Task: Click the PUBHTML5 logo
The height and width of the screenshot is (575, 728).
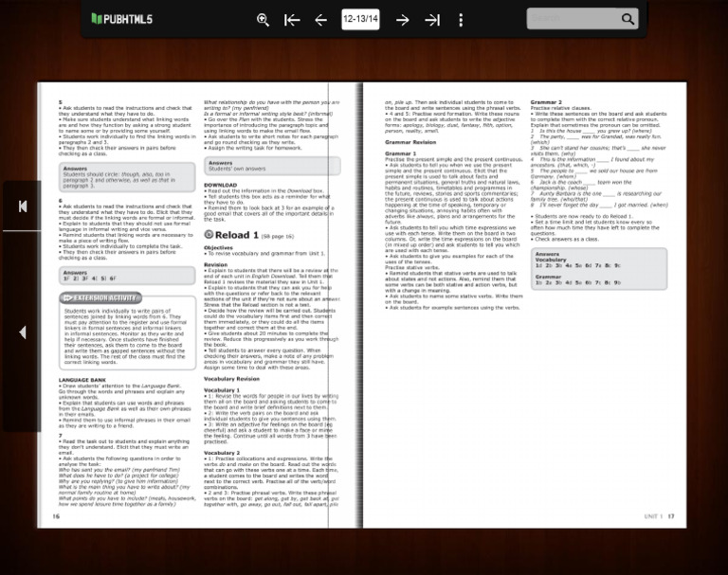Action: tap(122, 19)
